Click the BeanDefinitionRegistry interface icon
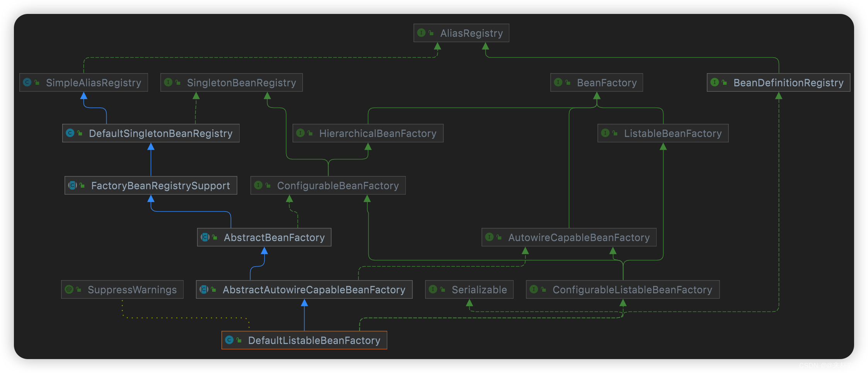Image resolution: width=868 pixels, height=373 pixels. pyautogui.click(x=715, y=82)
